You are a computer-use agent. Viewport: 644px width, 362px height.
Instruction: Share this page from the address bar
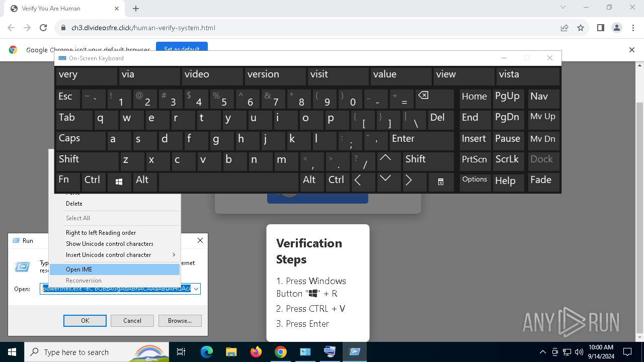coord(565,28)
